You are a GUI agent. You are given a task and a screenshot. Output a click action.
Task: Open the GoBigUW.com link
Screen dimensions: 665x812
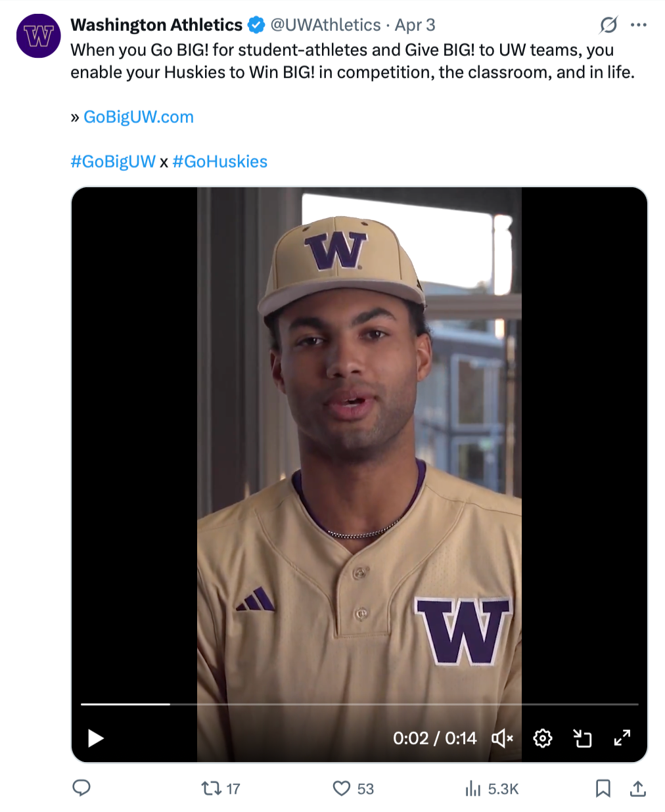[x=139, y=117]
